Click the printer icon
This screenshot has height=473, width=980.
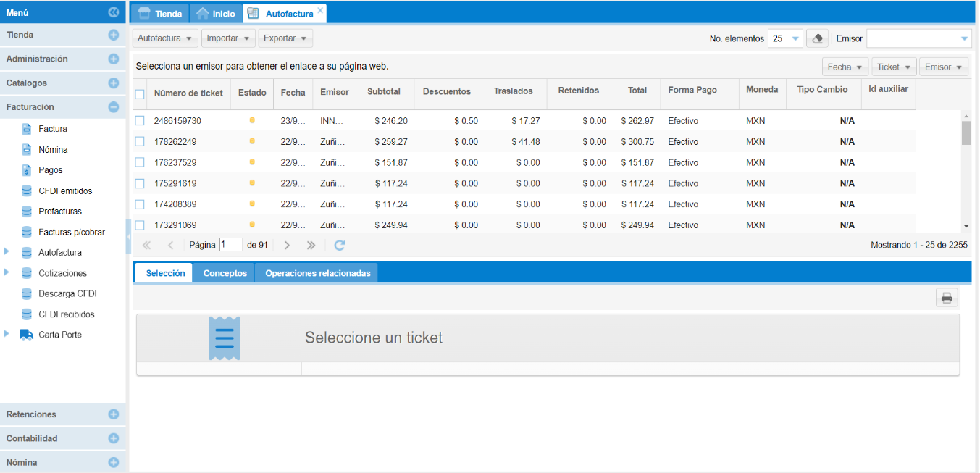[947, 297]
